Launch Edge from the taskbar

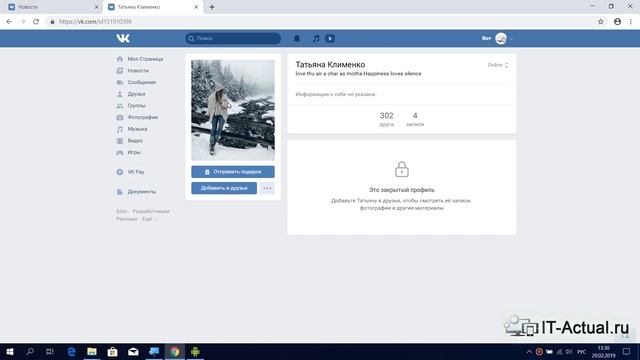click(x=71, y=352)
